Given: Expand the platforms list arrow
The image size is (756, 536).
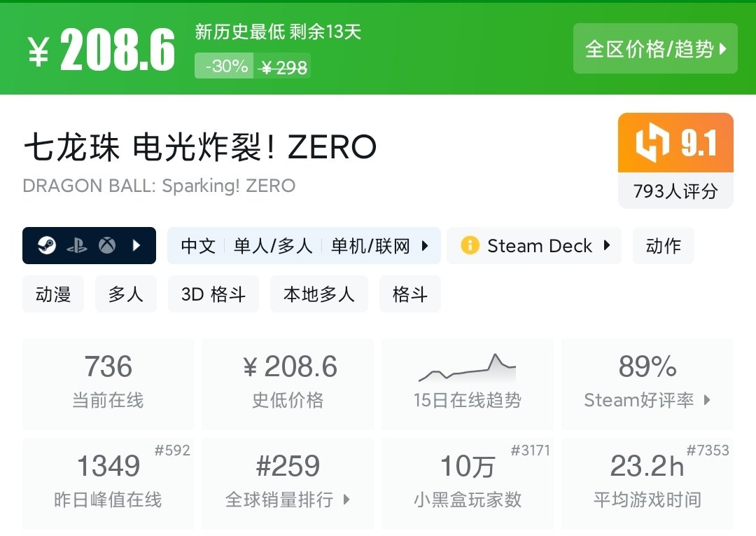Looking at the screenshot, I should point(137,246).
